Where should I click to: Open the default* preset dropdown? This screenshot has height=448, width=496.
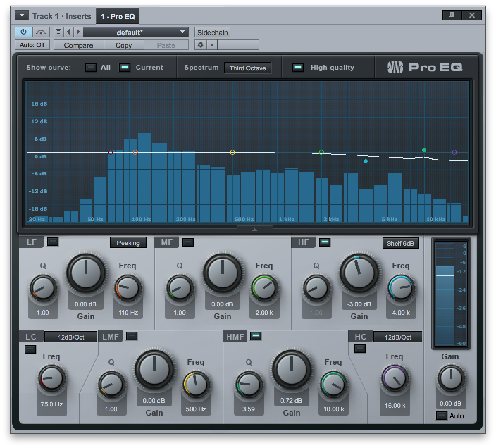pyautogui.click(x=136, y=32)
